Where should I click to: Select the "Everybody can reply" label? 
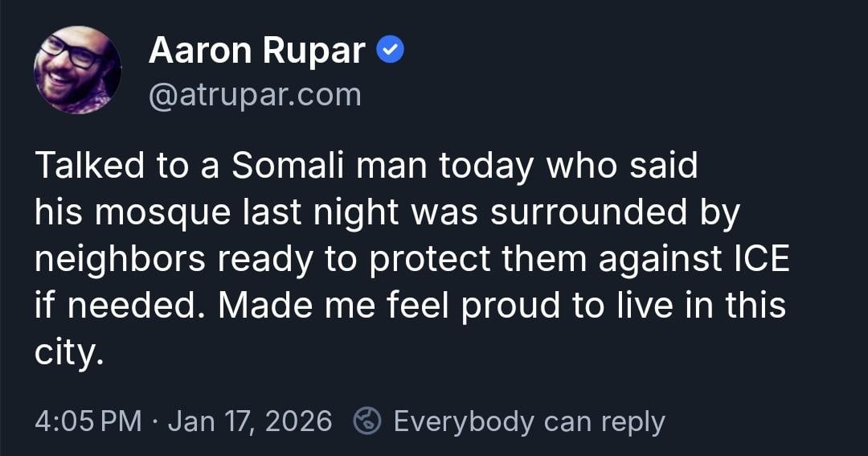[529, 421]
